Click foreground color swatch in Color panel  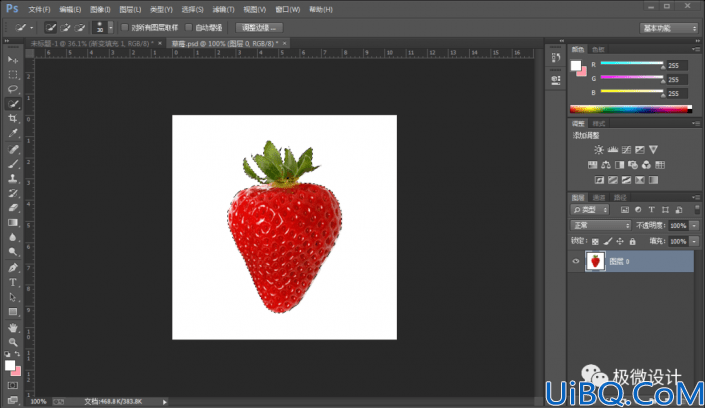coord(576,66)
